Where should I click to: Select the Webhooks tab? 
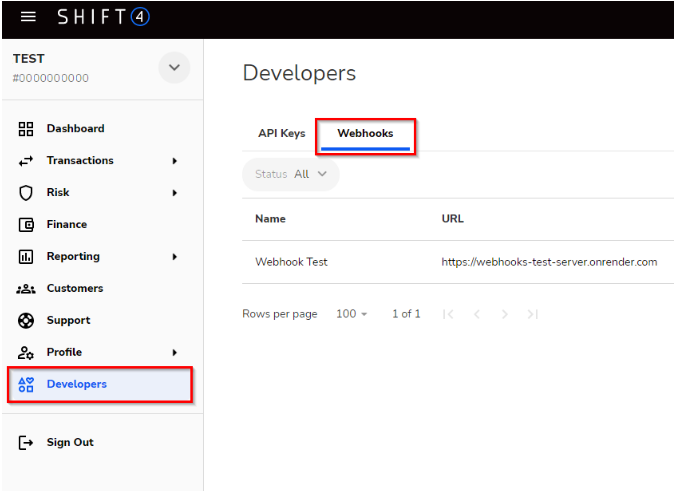pyautogui.click(x=365, y=134)
